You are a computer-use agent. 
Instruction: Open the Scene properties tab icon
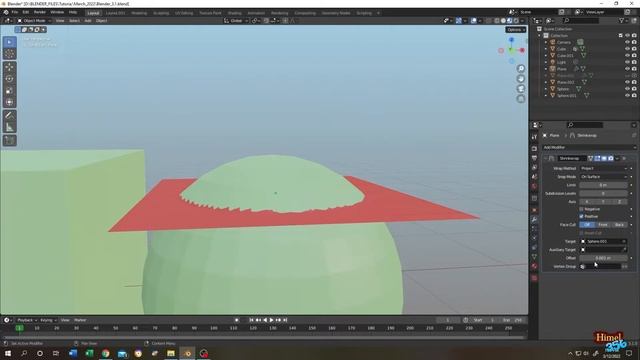pos(534,177)
